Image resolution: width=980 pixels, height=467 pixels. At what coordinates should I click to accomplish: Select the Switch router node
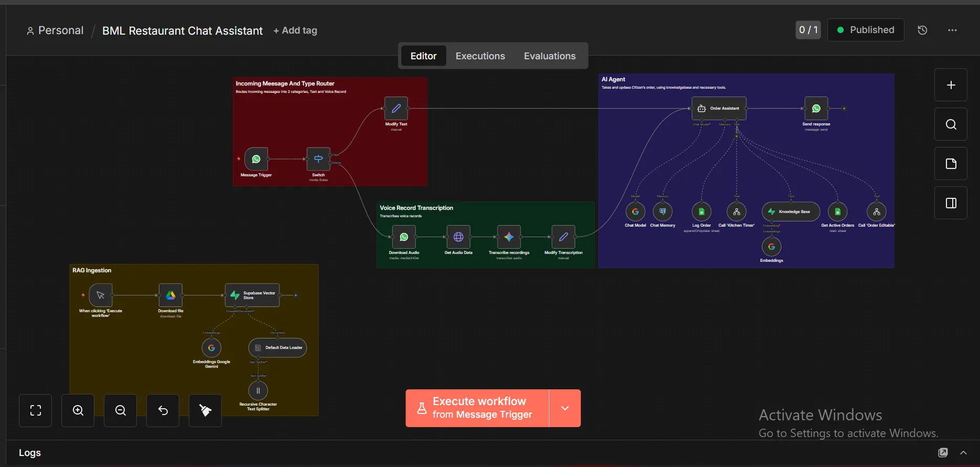[318, 159]
